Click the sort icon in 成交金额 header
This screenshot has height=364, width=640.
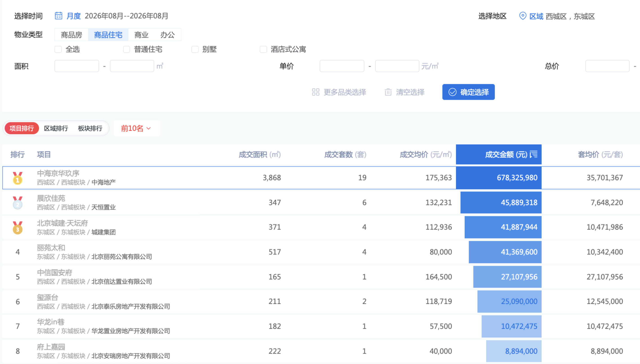(534, 154)
